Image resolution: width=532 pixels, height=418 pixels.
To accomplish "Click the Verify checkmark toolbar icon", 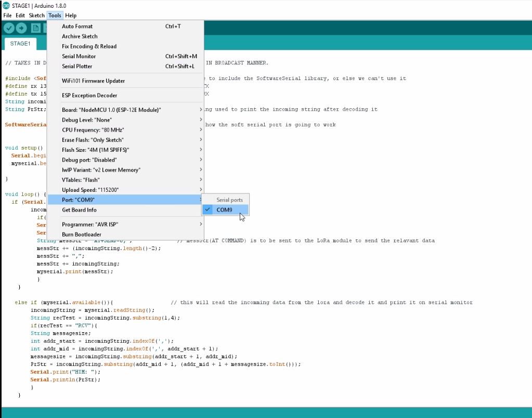I will coord(9,28).
